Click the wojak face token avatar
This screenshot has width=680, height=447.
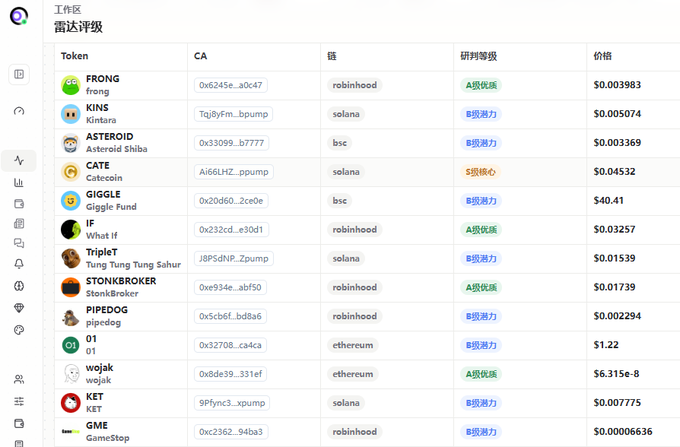[71, 374]
